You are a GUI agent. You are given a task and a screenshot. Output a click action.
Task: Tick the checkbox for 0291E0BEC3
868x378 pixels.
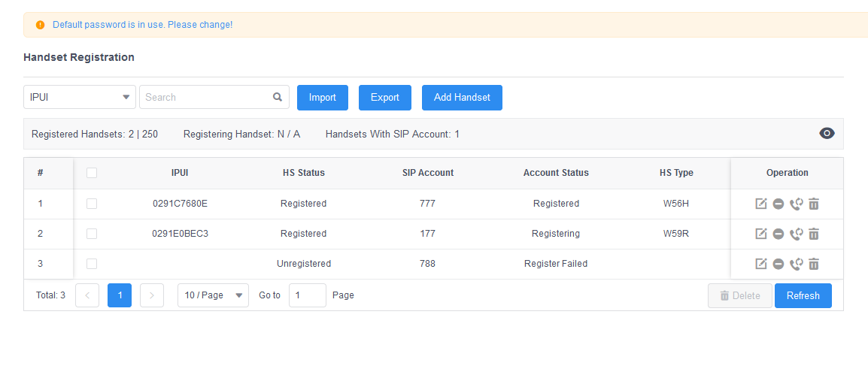(x=92, y=234)
